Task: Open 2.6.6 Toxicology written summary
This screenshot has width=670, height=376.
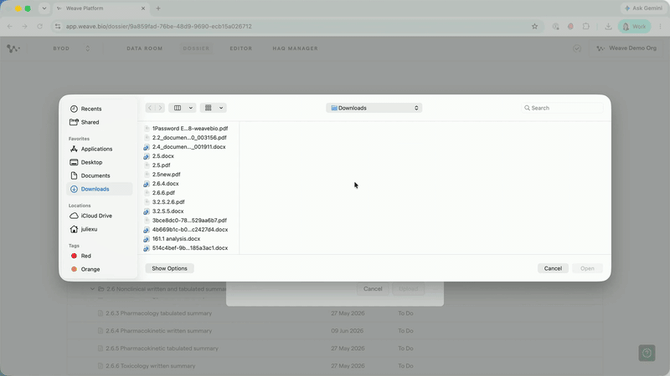Action: 150,366
